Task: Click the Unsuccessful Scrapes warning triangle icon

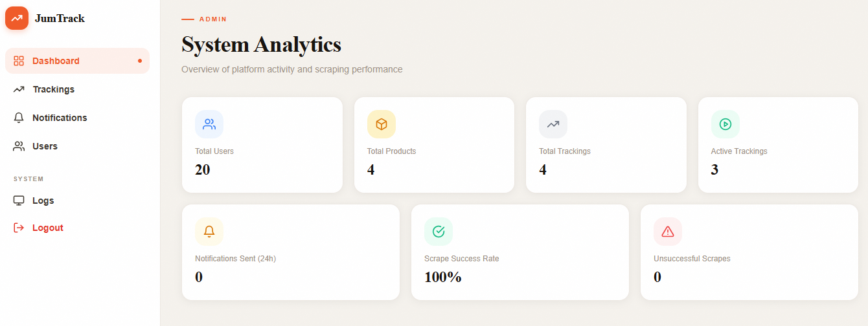Action: [668, 232]
